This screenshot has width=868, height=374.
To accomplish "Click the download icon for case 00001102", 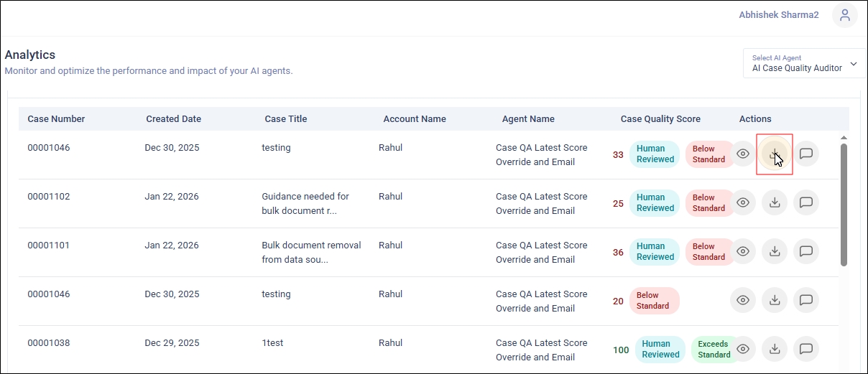I will [x=775, y=202].
